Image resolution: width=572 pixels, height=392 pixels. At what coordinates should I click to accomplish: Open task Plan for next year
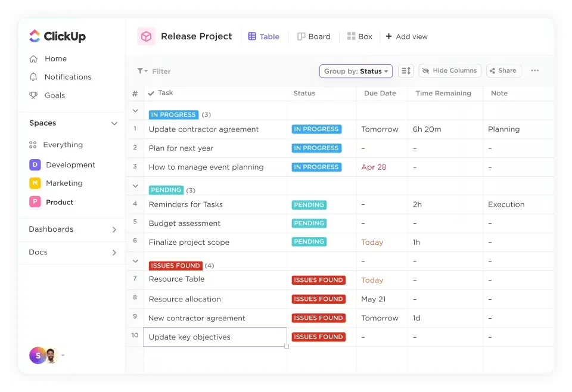coord(181,148)
